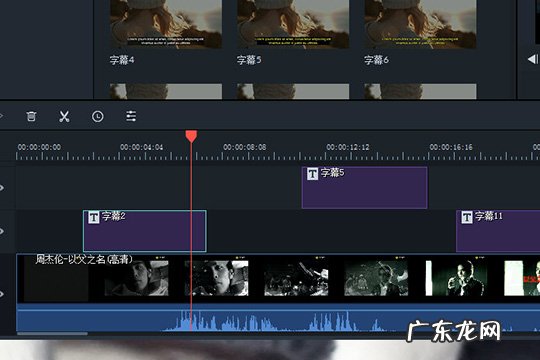Select the 字幕5 text clip
Screen dimensions: 540x360
(365, 188)
